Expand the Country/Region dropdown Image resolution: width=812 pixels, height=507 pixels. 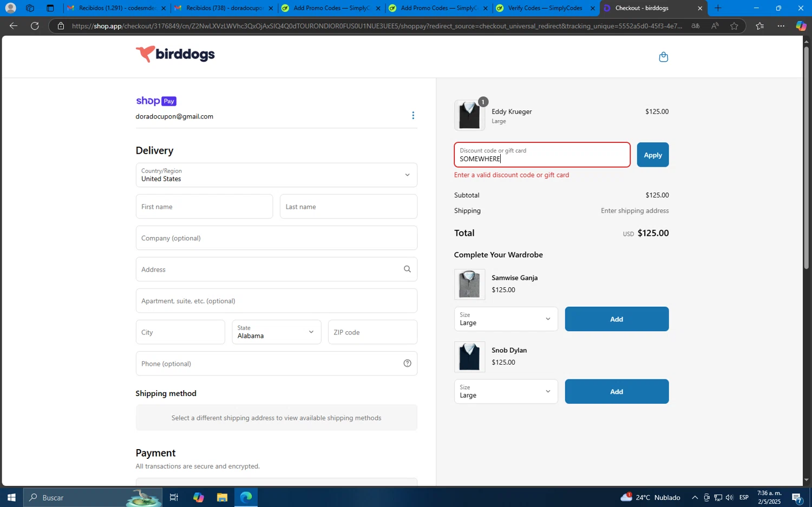click(276, 175)
